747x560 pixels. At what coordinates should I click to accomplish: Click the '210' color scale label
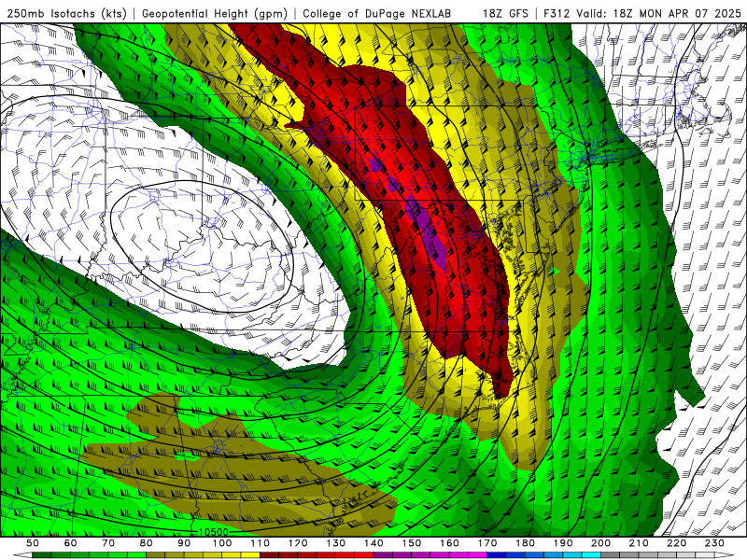639,543
